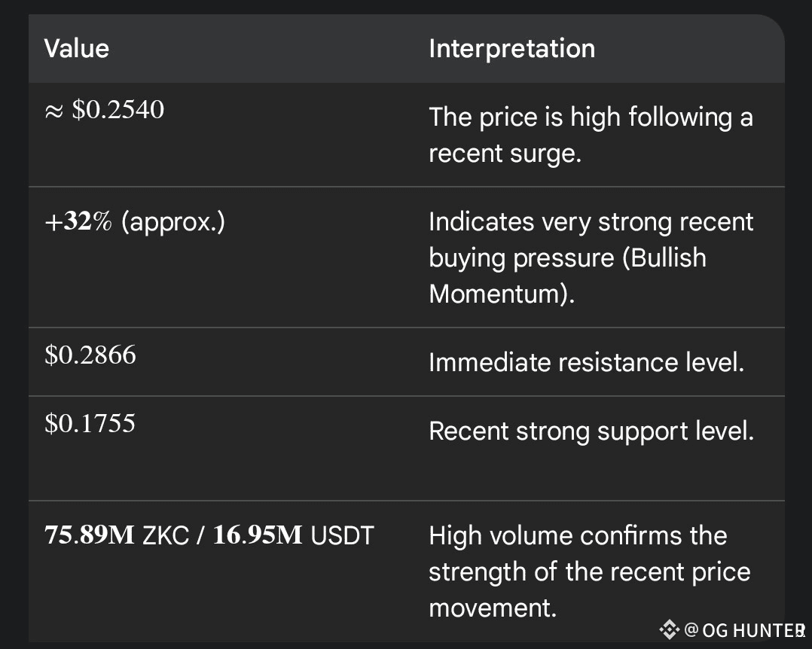The height and width of the screenshot is (649, 812).
Task: Select the Value column header
Action: 76,49
